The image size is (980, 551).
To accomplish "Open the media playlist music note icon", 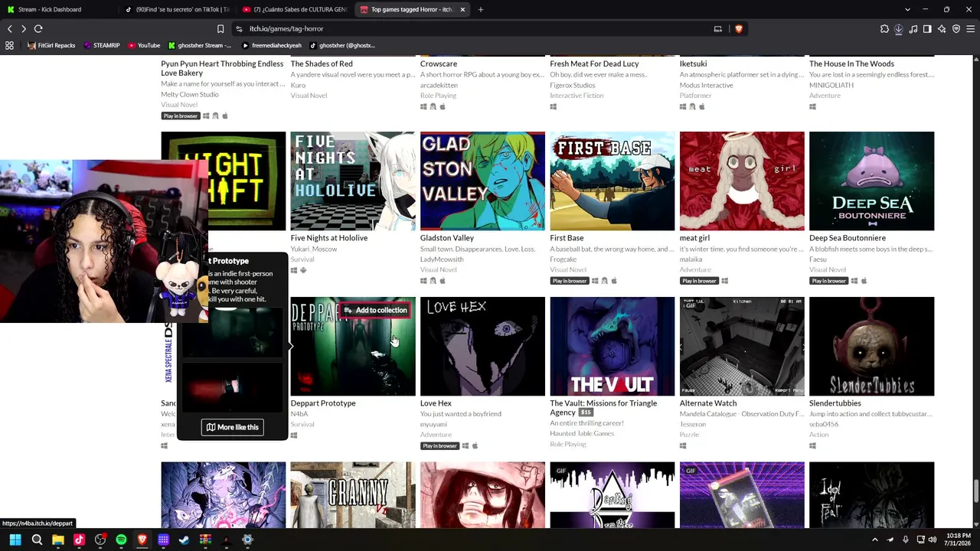I will click(913, 29).
